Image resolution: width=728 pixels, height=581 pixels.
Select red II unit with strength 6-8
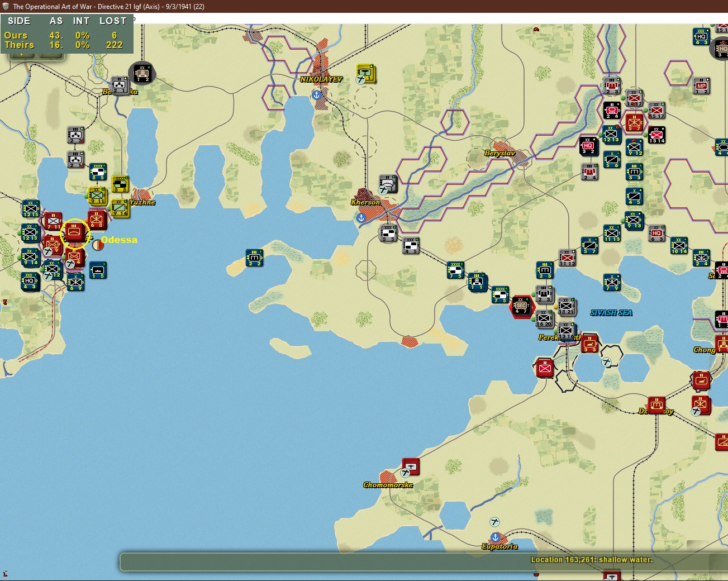(x=97, y=219)
